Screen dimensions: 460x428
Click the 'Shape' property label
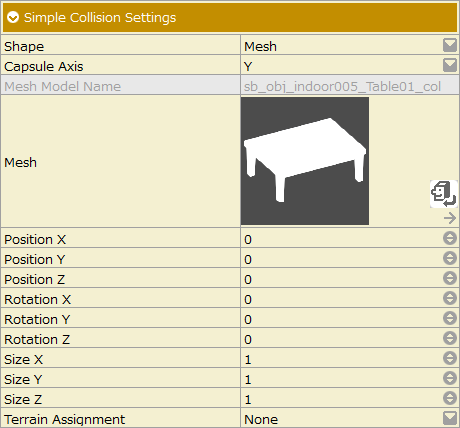pos(24,46)
